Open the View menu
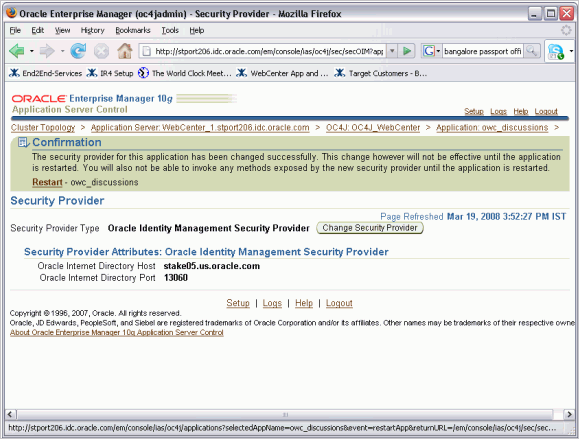The width and height of the screenshot is (579, 439). 62,30
